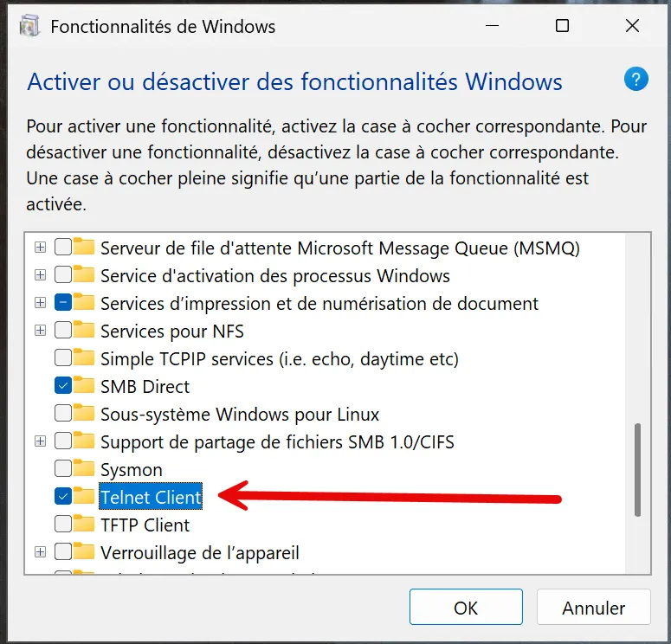Confirm changes with the OK button
Image resolution: width=671 pixels, height=644 pixels.
pyautogui.click(x=466, y=607)
